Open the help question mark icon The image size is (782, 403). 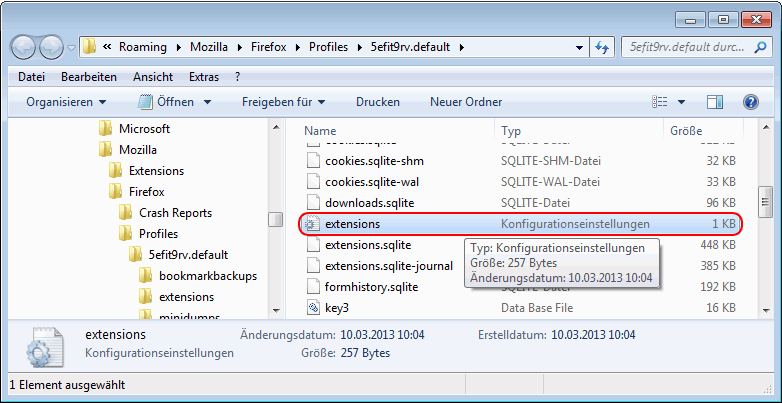pos(750,102)
